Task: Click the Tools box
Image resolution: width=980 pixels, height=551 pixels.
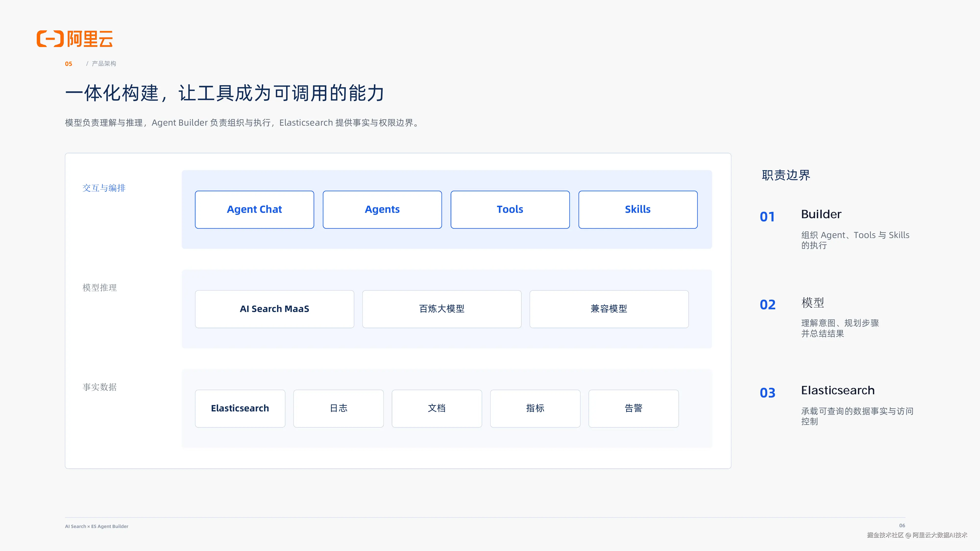Action: click(510, 210)
